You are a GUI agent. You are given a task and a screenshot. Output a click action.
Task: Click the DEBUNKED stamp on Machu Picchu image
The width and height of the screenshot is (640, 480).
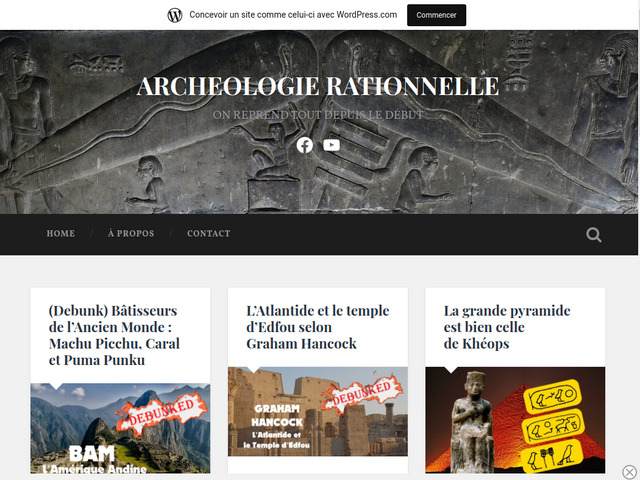[162, 412]
